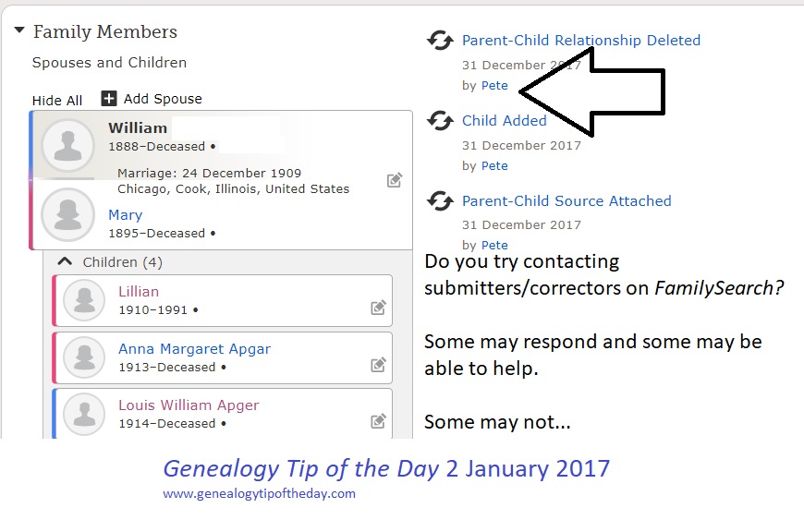This screenshot has width=804, height=532.
Task: Click Hide All to hide family members
Action: (x=57, y=101)
